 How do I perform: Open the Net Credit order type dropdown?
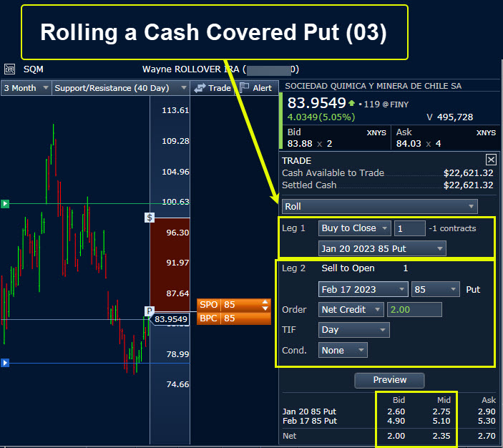[351, 310]
